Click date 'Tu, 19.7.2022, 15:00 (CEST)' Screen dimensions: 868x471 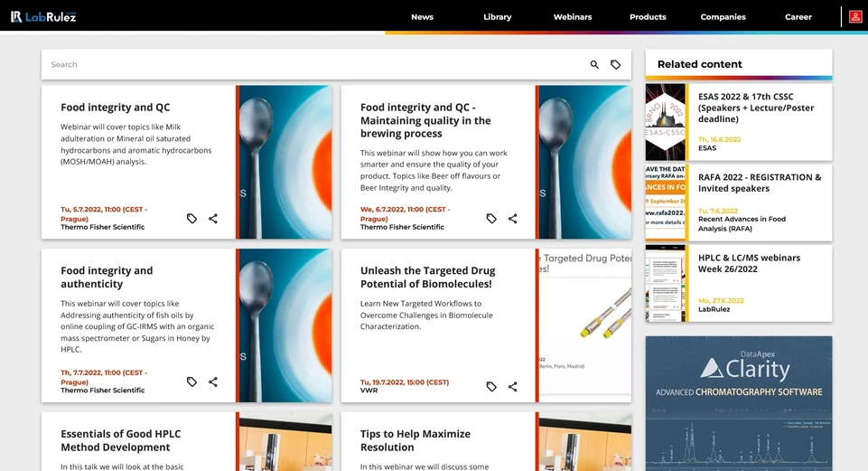[x=405, y=382]
